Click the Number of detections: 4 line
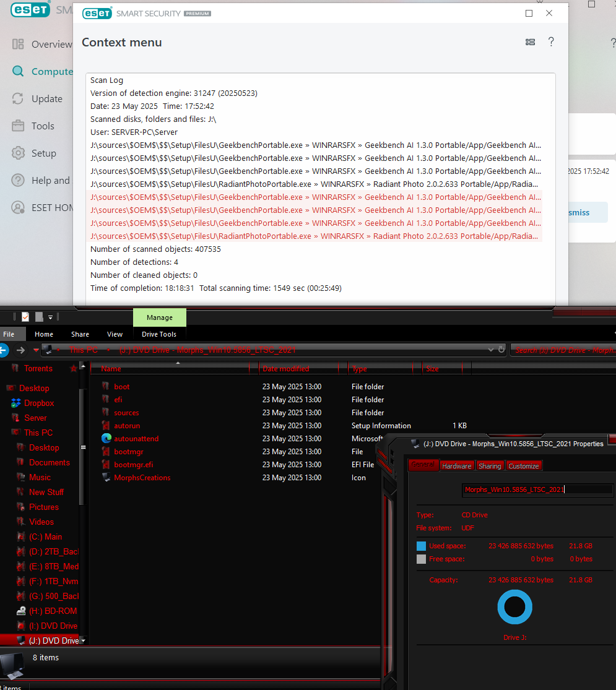Image resolution: width=616 pixels, height=690 pixels. click(x=134, y=262)
